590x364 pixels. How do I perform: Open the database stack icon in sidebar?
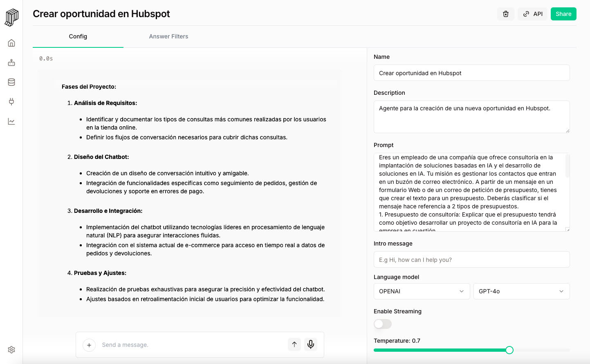point(11,82)
